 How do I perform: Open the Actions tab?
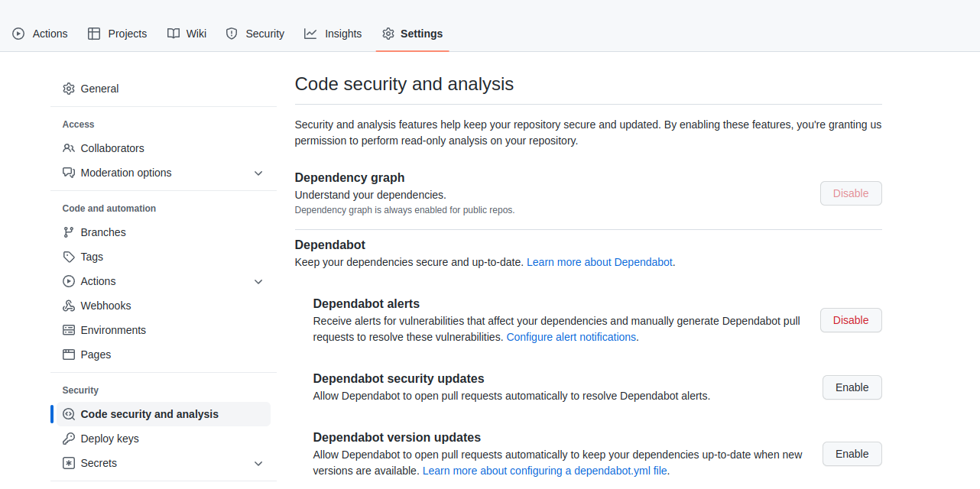[x=41, y=34]
